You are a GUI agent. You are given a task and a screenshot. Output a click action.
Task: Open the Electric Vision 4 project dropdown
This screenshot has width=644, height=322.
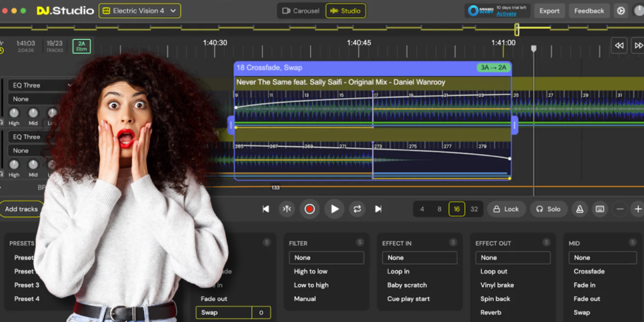(140, 11)
